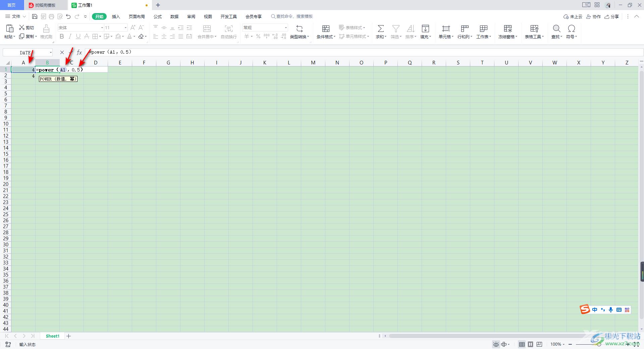Open the 审阅 (Review) tab
644x349 pixels.
click(x=191, y=16)
